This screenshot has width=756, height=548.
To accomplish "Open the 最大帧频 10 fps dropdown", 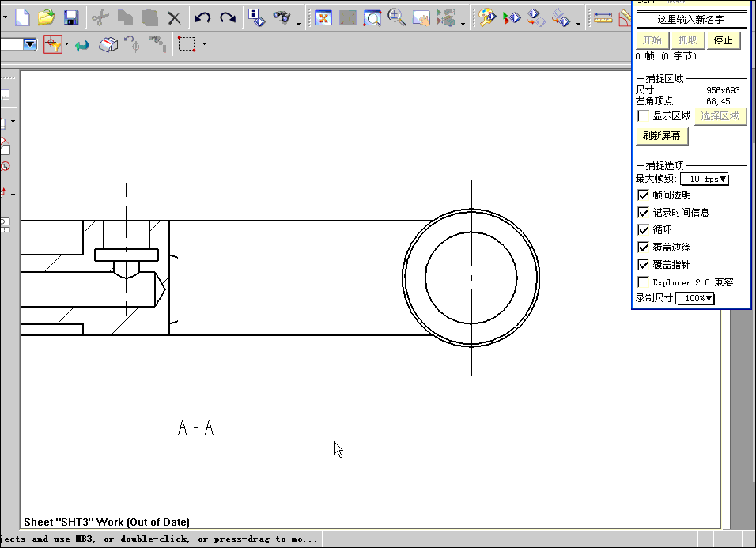I will coord(705,179).
